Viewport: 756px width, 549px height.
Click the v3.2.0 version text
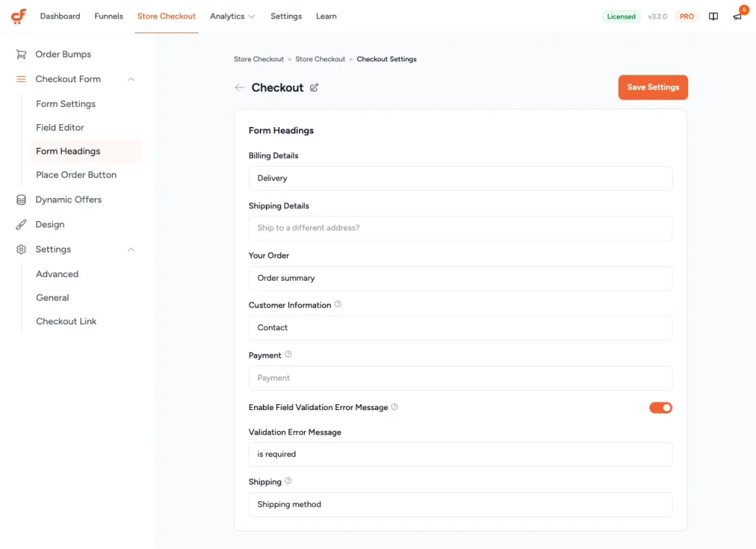click(x=657, y=16)
